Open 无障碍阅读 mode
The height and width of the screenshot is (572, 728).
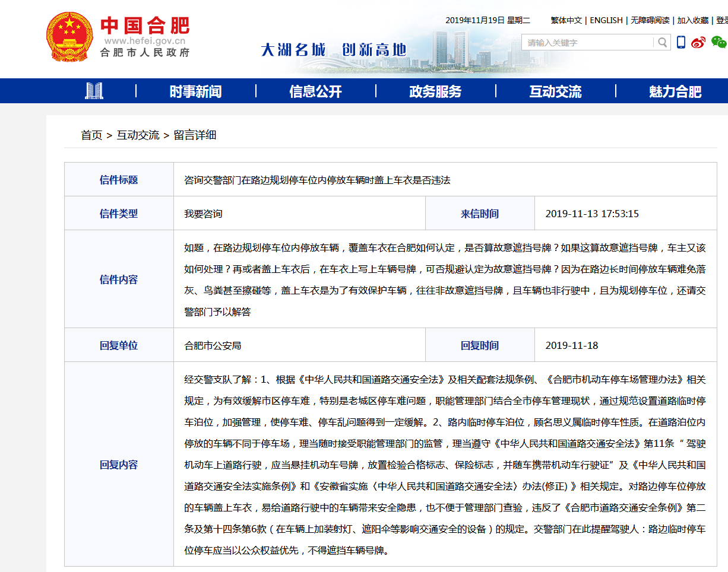click(x=650, y=20)
